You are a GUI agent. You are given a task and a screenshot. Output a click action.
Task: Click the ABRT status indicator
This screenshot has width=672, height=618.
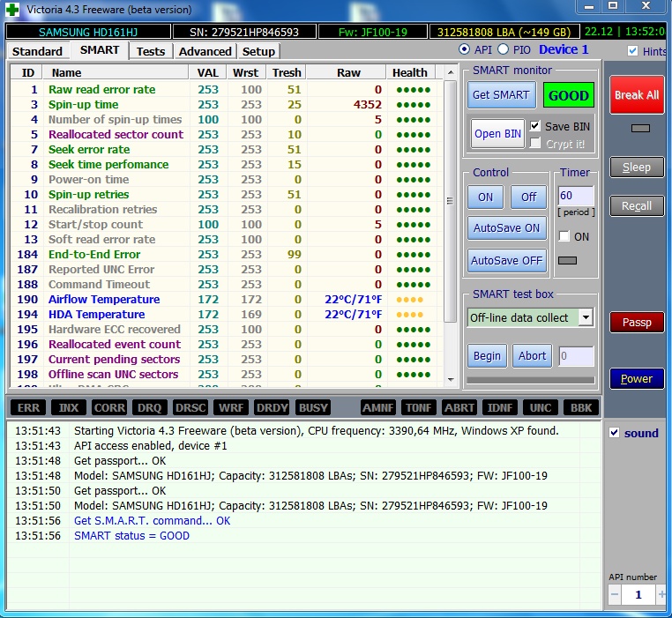pos(459,407)
